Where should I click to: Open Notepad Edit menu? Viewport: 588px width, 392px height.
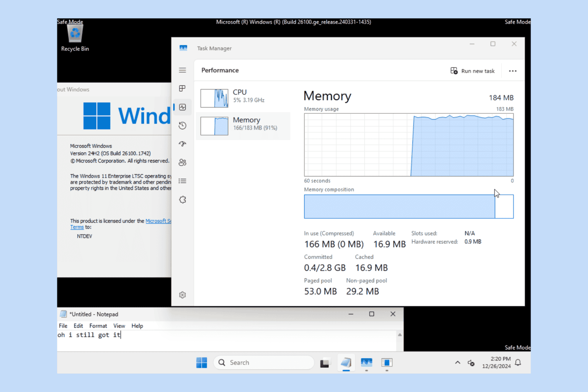(x=78, y=326)
